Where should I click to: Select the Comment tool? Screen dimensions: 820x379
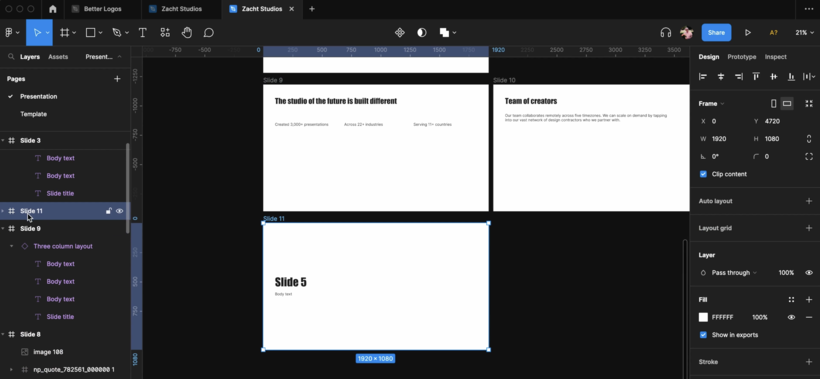click(x=209, y=32)
